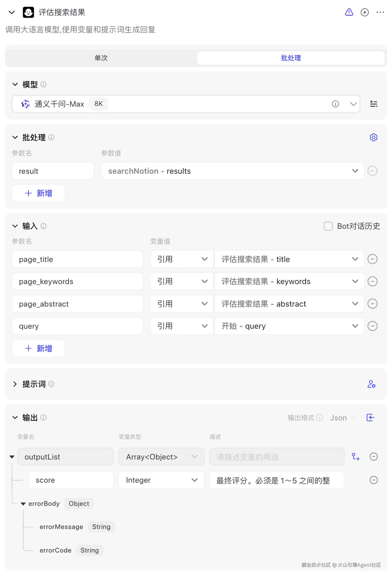Expand the 提示词 section
392x579 pixels.
(15, 384)
